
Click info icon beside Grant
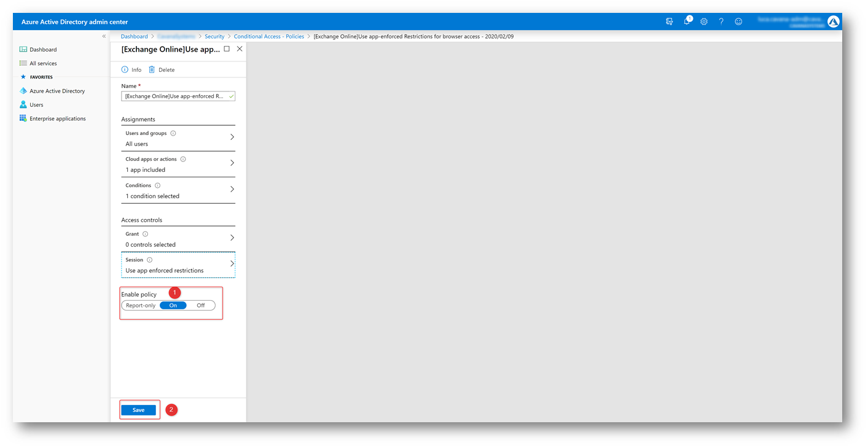click(x=146, y=234)
